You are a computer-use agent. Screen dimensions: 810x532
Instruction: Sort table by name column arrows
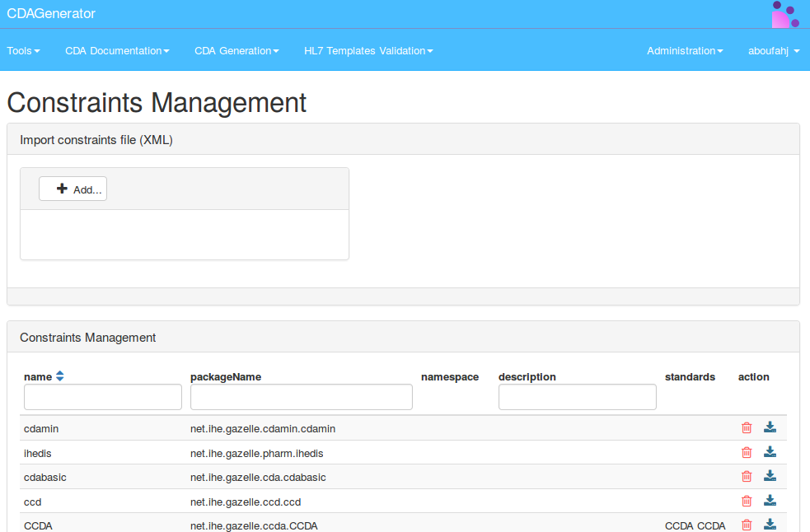pyautogui.click(x=59, y=376)
